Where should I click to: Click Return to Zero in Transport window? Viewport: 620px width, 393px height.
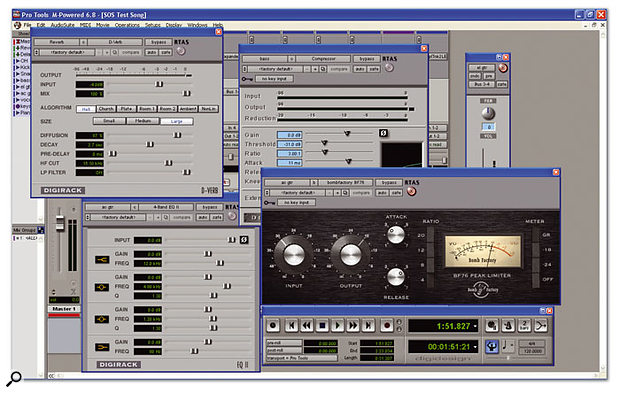[291, 326]
